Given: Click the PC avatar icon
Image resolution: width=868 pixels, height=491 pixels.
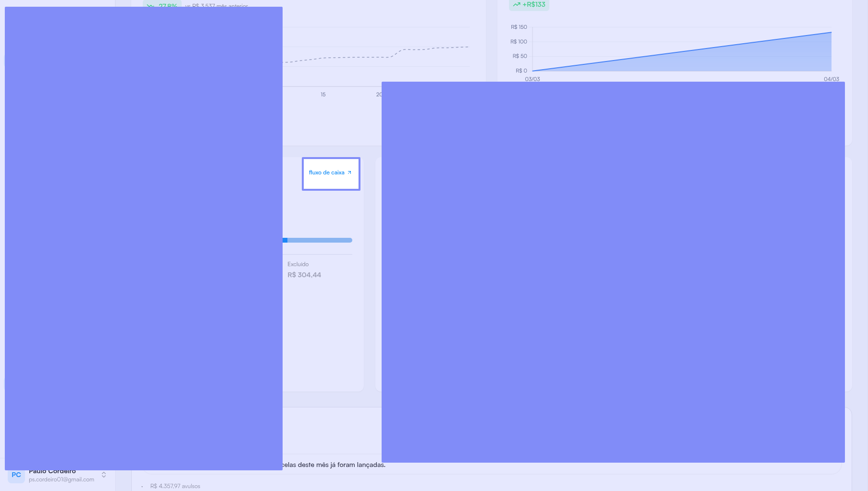Looking at the screenshot, I should 16,475.
